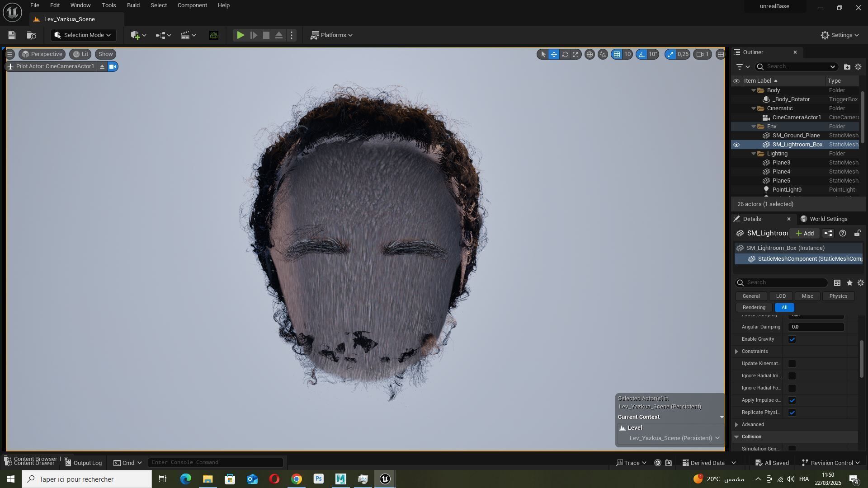Toggle scale snapping icon
The width and height of the screenshot is (868, 488).
(670, 54)
